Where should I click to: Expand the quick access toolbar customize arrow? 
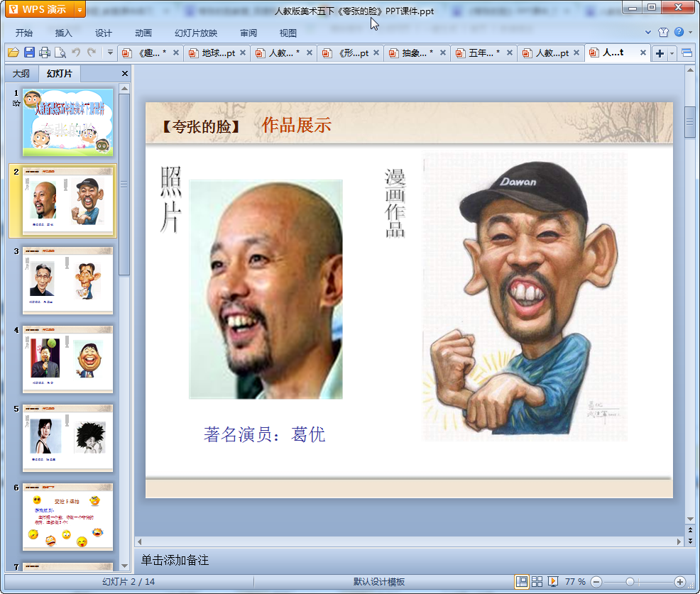(110, 53)
